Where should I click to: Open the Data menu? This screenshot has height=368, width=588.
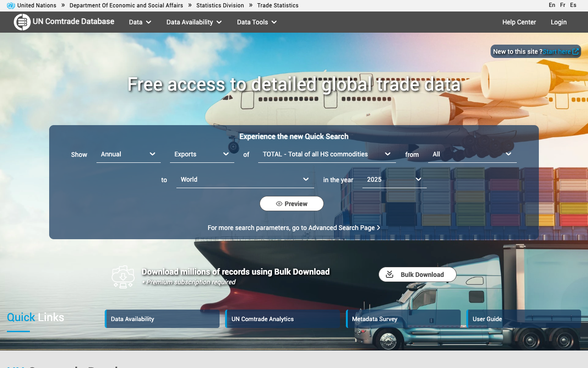[140, 22]
